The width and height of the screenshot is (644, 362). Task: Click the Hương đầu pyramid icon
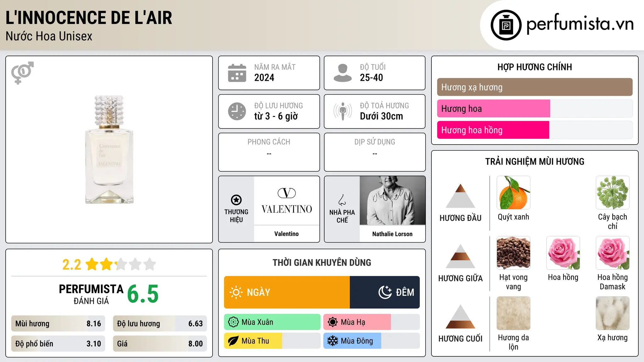[x=460, y=196]
